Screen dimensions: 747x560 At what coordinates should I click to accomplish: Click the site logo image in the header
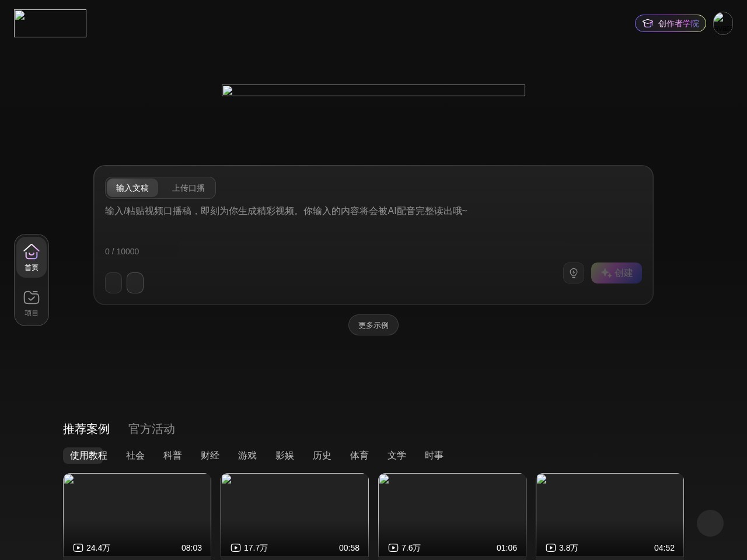tap(50, 23)
